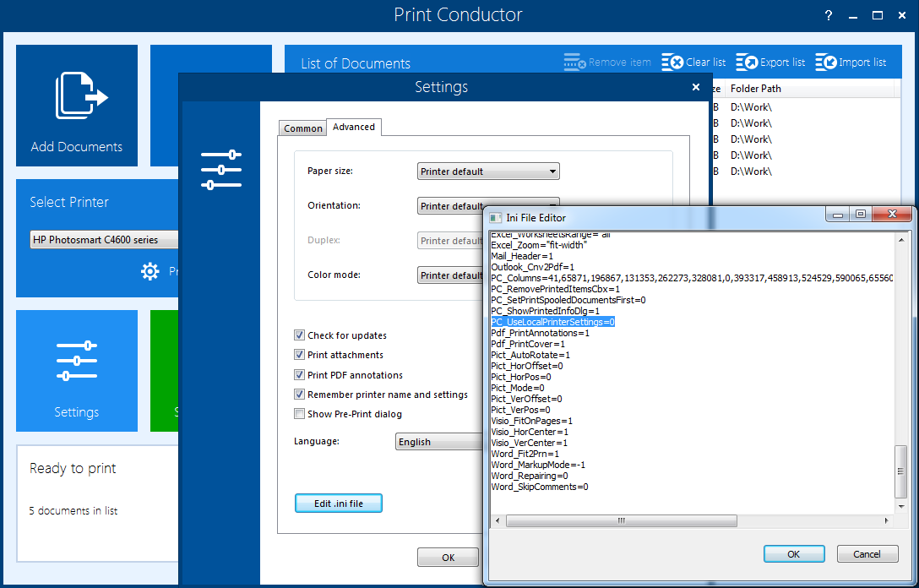Click the Export list icon

point(747,63)
